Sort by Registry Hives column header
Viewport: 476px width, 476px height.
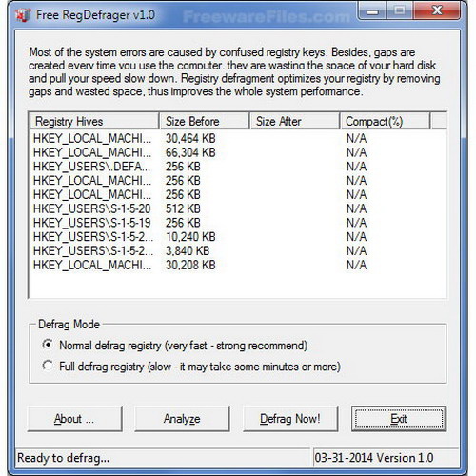pos(94,121)
